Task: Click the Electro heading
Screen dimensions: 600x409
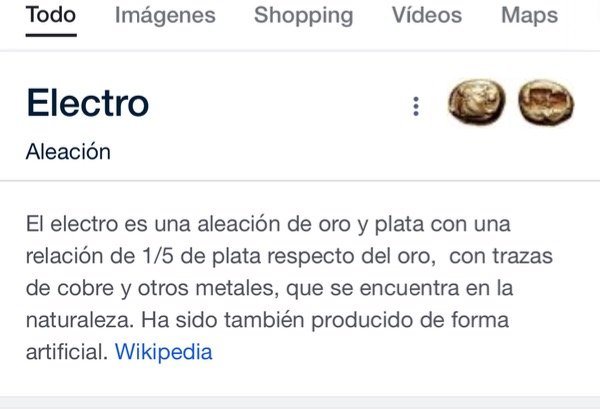Action: 88,103
